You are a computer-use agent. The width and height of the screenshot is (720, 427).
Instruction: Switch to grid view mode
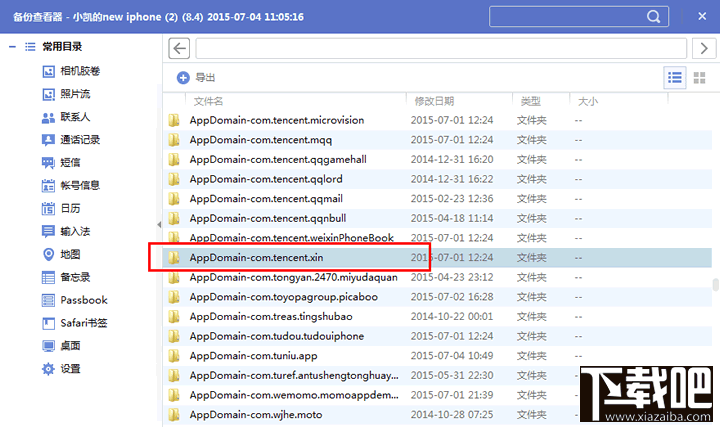pos(699,78)
